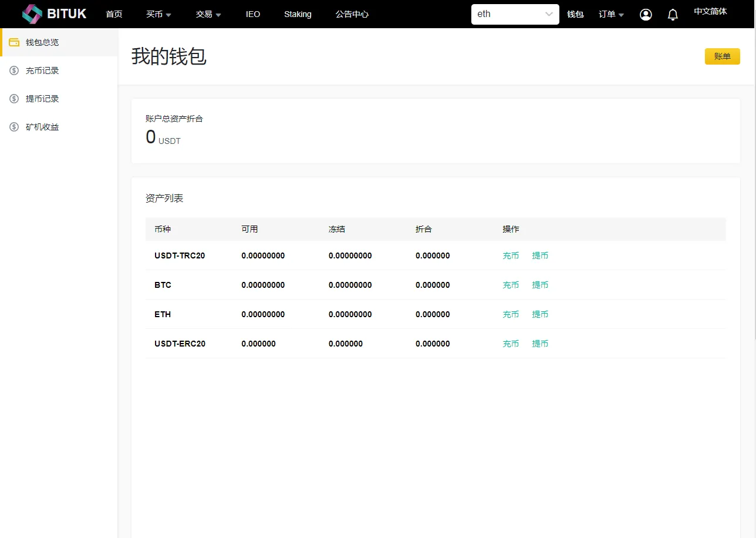The image size is (756, 538).
Task: Click the 提币记录 coin icon in sidebar
Action: pyautogui.click(x=14, y=98)
